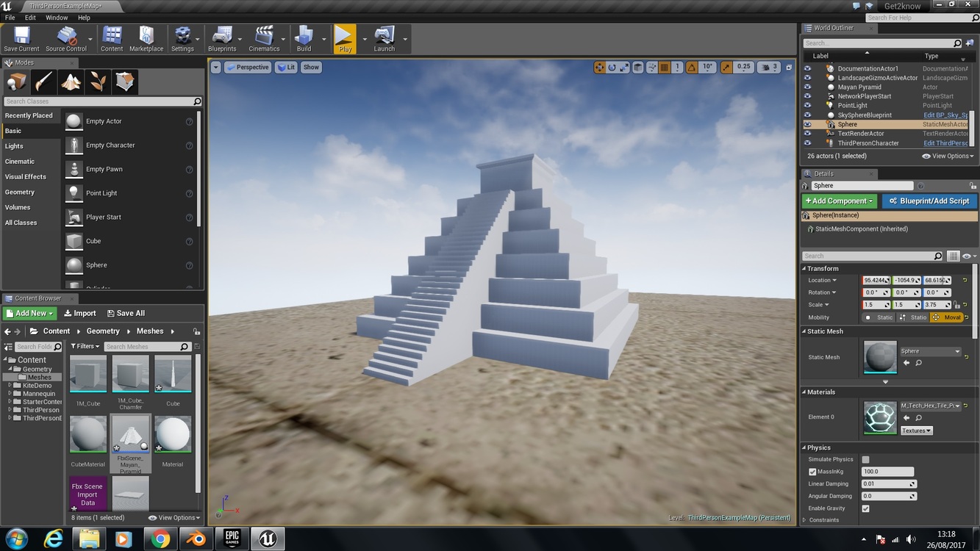
Task: Click the Sphere static mesh thumbnail in Details
Action: click(x=880, y=357)
